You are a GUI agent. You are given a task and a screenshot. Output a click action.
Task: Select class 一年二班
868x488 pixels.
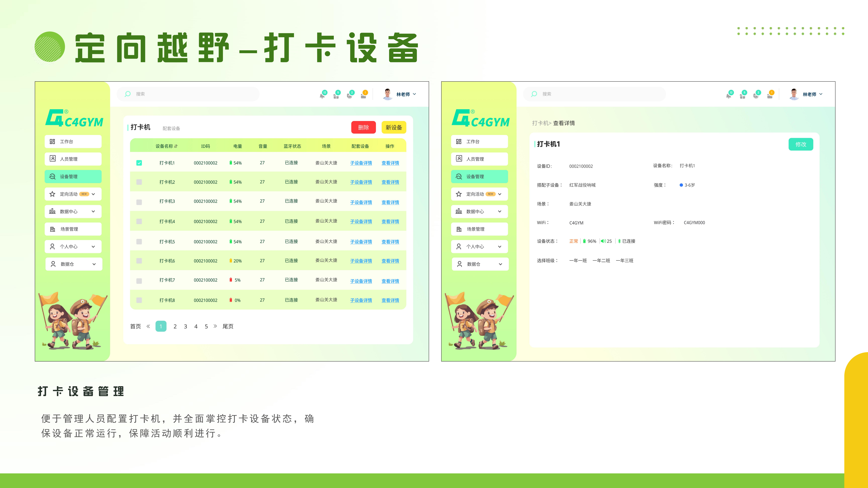click(x=601, y=261)
